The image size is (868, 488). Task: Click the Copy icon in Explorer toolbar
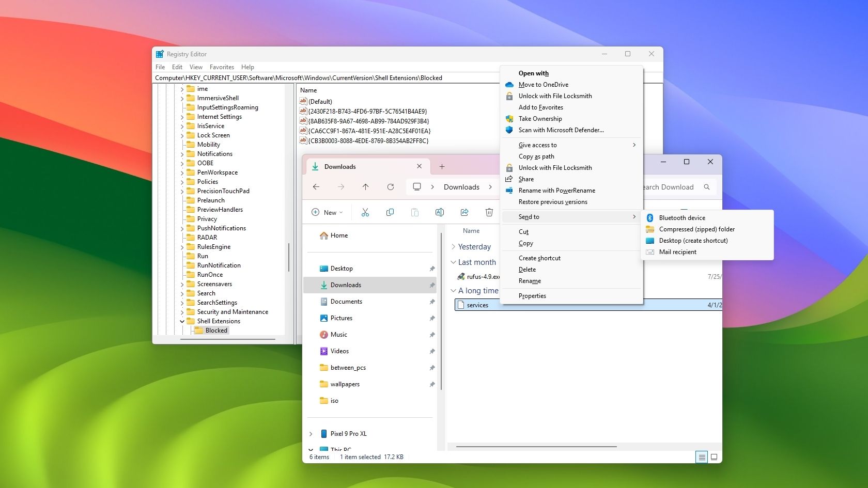point(390,212)
